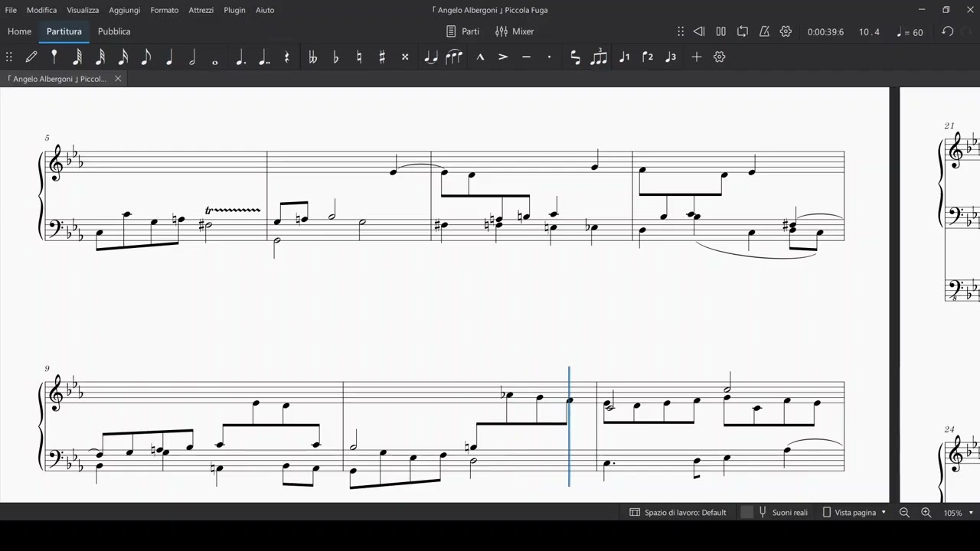Open note input toolbar settings gear
This screenshot has height=551, width=980.
click(x=719, y=57)
